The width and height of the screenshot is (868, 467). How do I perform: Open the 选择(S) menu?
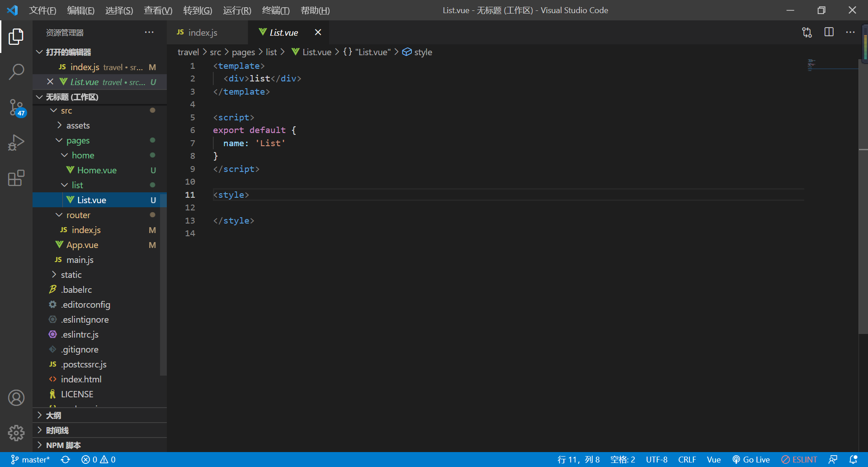pos(119,10)
